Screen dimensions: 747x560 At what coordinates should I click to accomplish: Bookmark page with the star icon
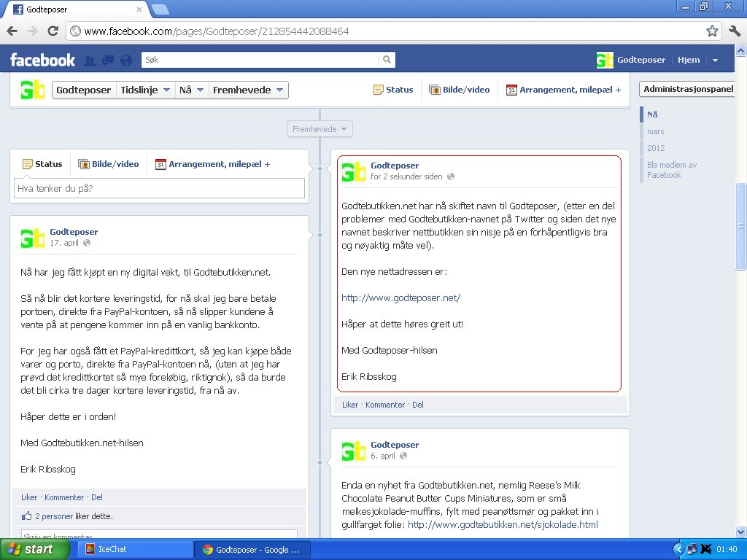pos(712,31)
